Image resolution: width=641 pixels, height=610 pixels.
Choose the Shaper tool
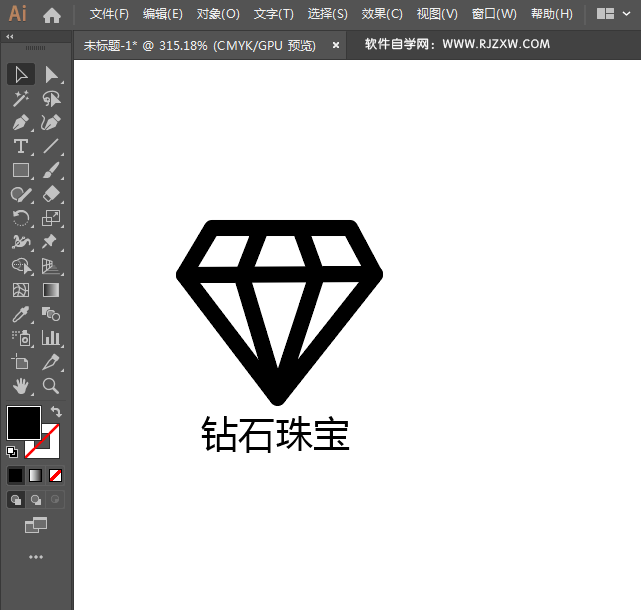(21, 194)
